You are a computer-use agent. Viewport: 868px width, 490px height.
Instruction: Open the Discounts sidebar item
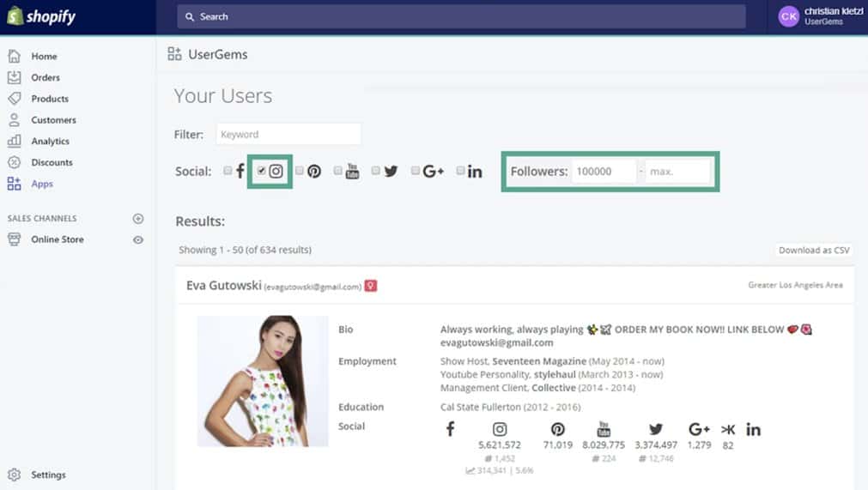coord(52,162)
